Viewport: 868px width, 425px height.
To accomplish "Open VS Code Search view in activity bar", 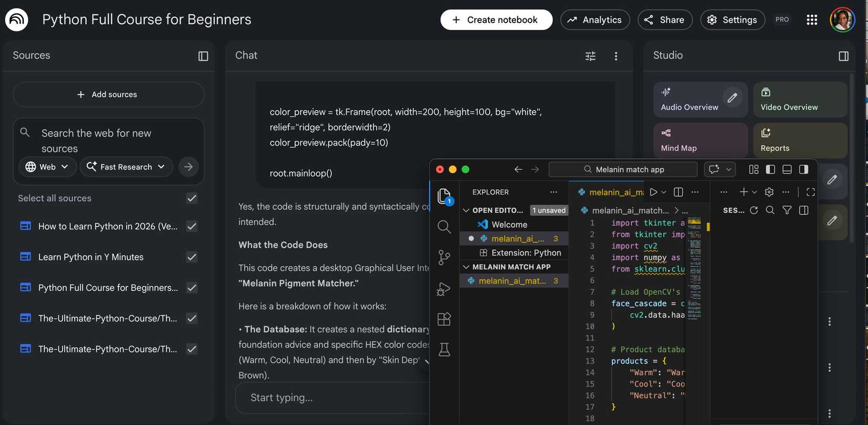I will (x=444, y=227).
